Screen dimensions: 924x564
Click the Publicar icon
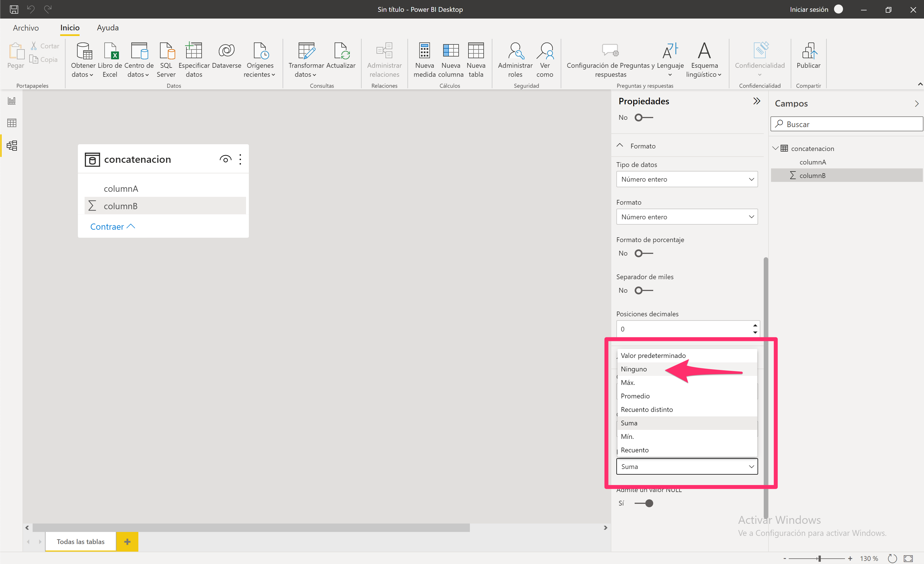coord(808,55)
